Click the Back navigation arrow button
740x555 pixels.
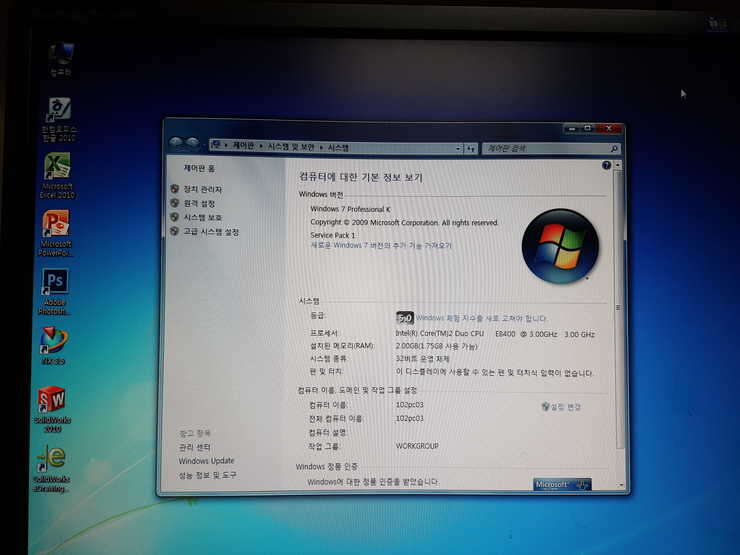click(x=176, y=142)
